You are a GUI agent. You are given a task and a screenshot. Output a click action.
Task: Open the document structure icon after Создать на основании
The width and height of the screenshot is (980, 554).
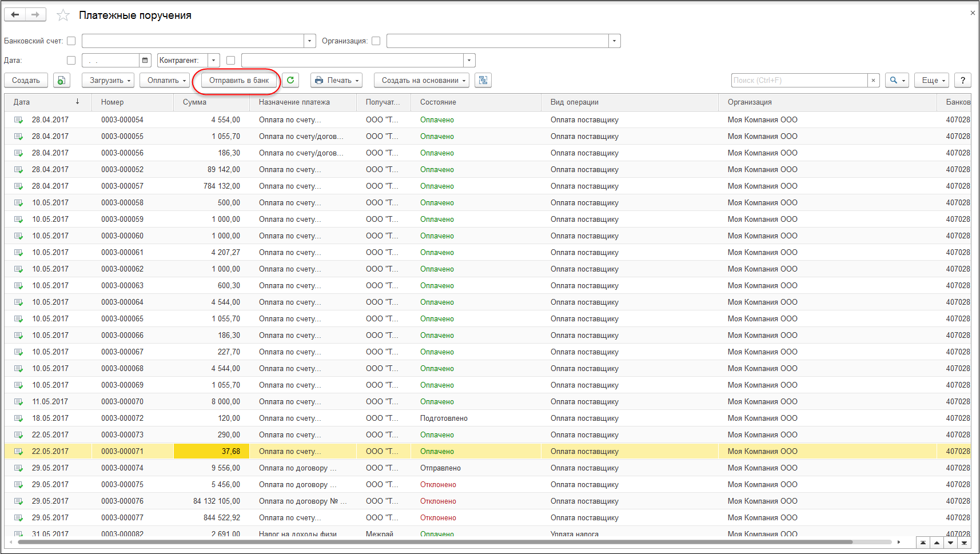coord(483,81)
